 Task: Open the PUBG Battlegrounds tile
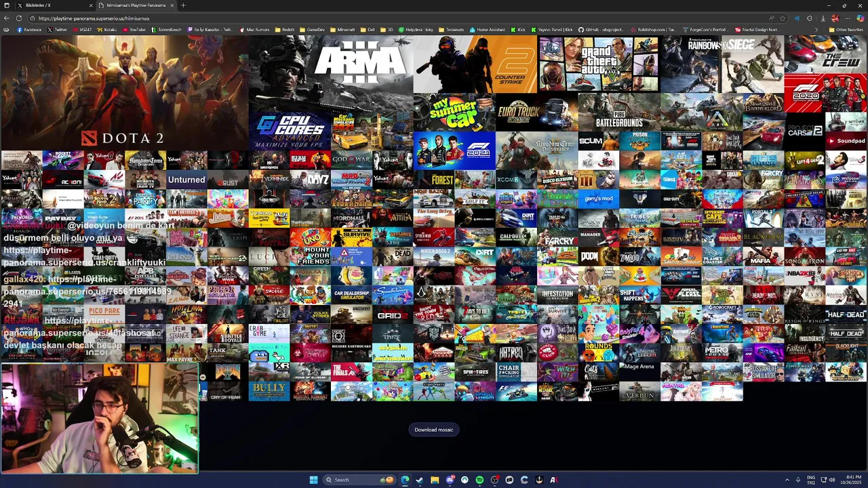tap(619, 113)
